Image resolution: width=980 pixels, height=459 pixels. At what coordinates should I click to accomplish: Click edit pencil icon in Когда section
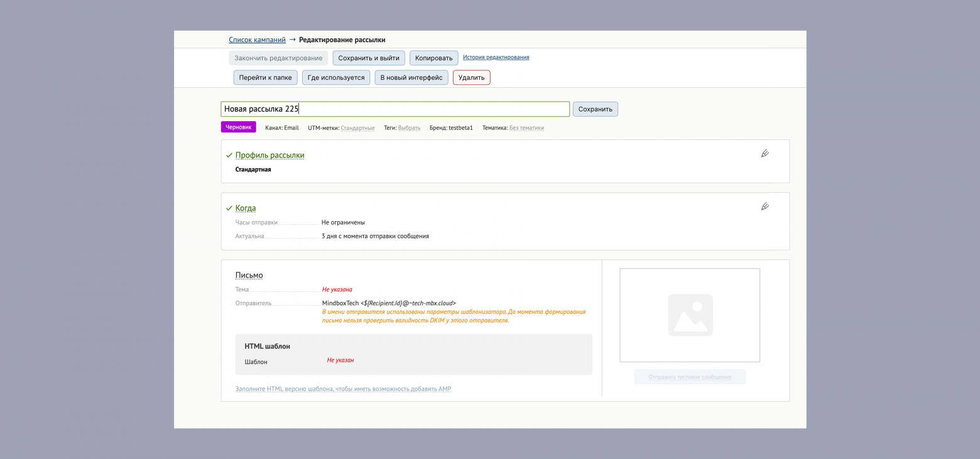(x=765, y=207)
